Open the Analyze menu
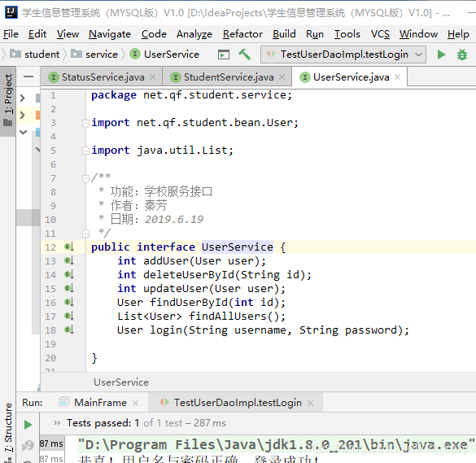Image resolution: width=476 pixels, height=463 pixels. tap(194, 34)
